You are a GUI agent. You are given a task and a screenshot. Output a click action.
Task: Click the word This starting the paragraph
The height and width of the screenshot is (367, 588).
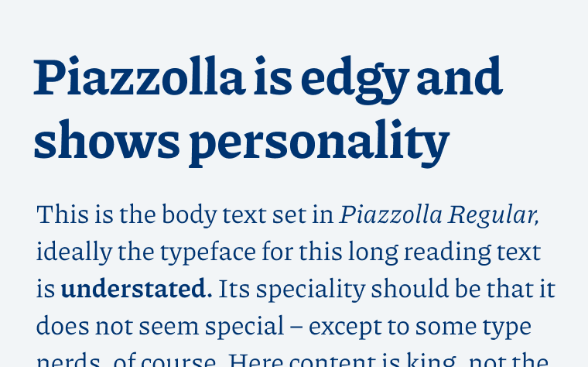click(62, 214)
